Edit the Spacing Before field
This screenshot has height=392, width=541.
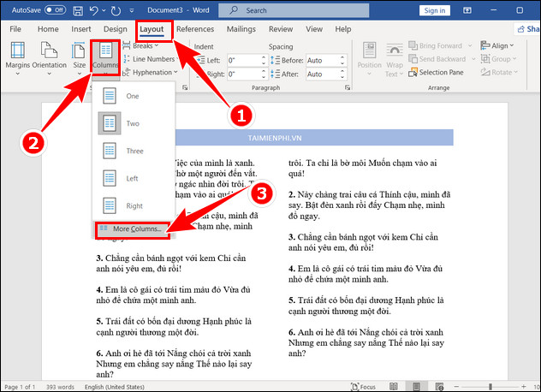coord(322,61)
